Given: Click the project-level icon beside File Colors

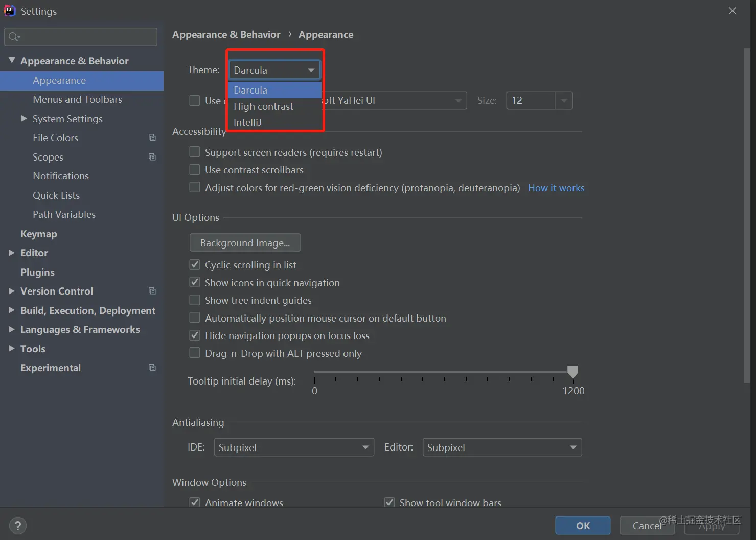Looking at the screenshot, I should pyautogui.click(x=152, y=138).
